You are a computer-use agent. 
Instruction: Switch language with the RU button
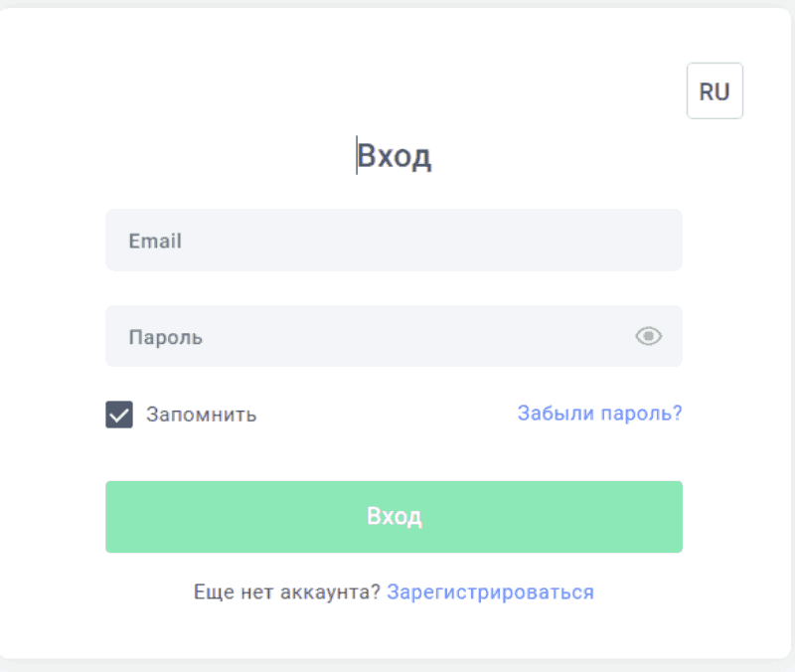pyautogui.click(x=715, y=91)
